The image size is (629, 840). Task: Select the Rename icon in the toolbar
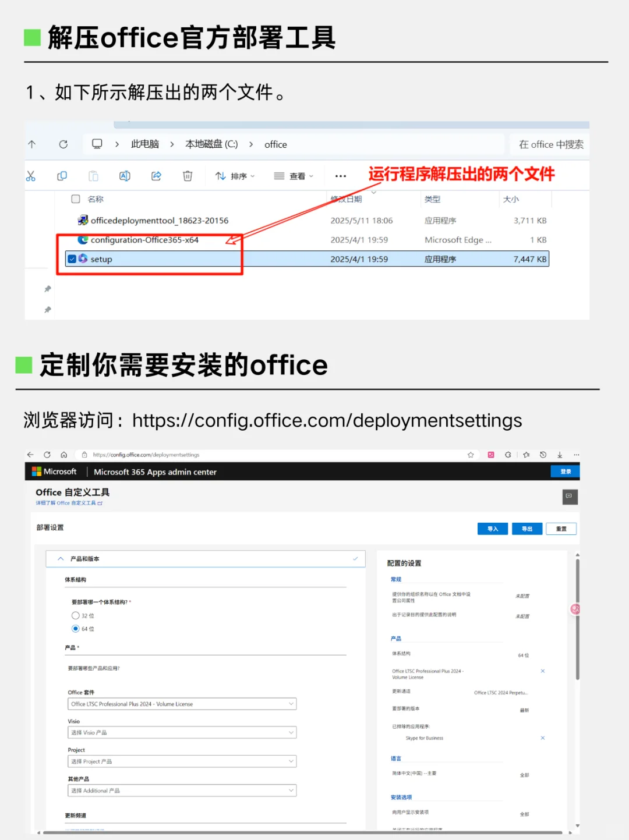point(125,175)
